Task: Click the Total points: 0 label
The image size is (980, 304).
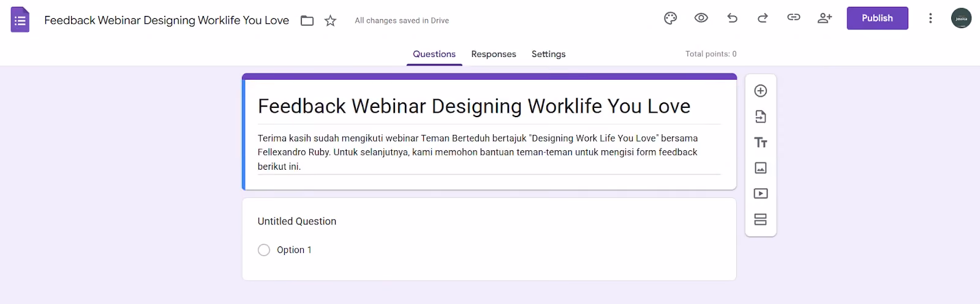Action: [x=710, y=54]
